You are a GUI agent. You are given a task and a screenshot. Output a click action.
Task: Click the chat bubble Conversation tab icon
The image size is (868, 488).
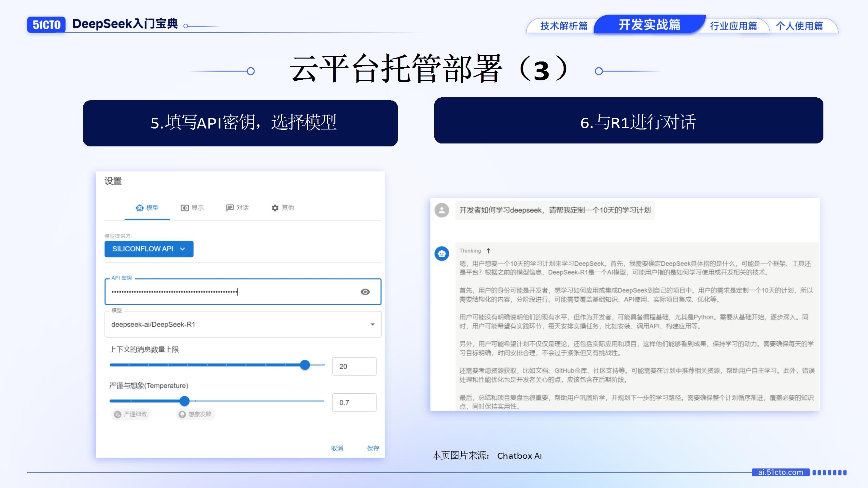(x=230, y=208)
